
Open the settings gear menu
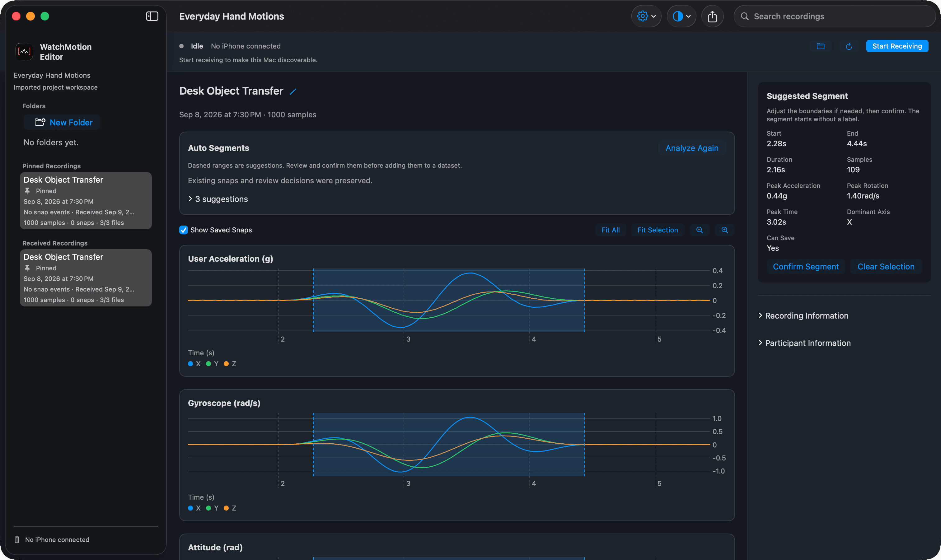pyautogui.click(x=646, y=16)
